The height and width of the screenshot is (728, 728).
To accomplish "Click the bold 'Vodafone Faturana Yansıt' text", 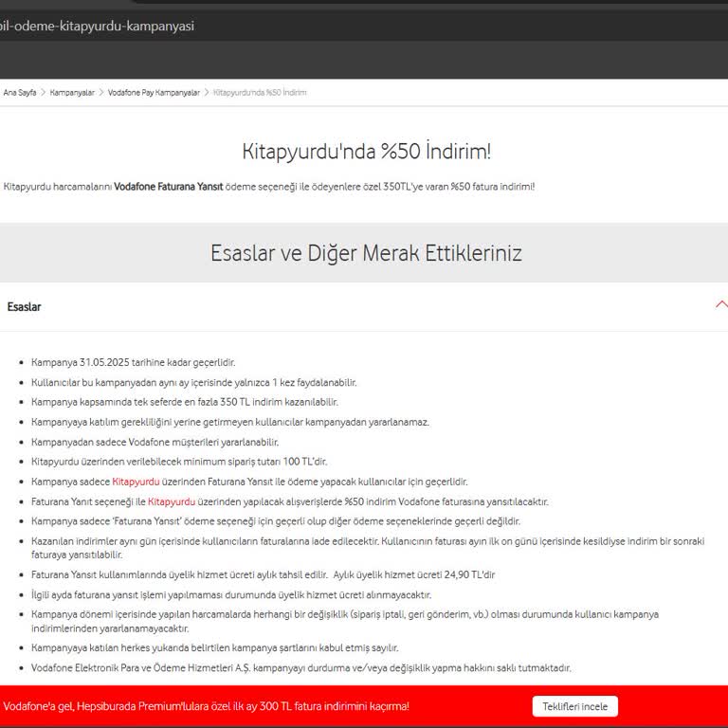I will pyautogui.click(x=168, y=187).
